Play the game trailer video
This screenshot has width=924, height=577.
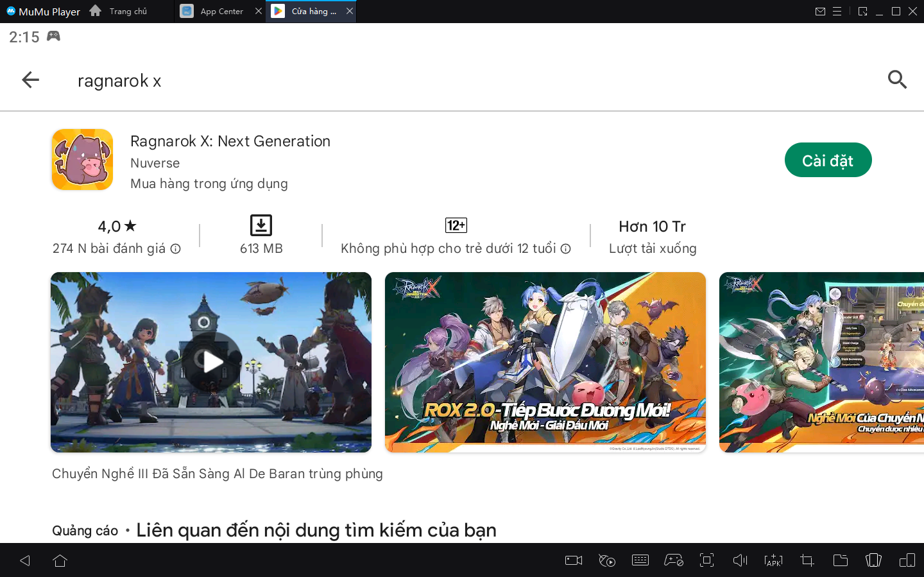[211, 362]
